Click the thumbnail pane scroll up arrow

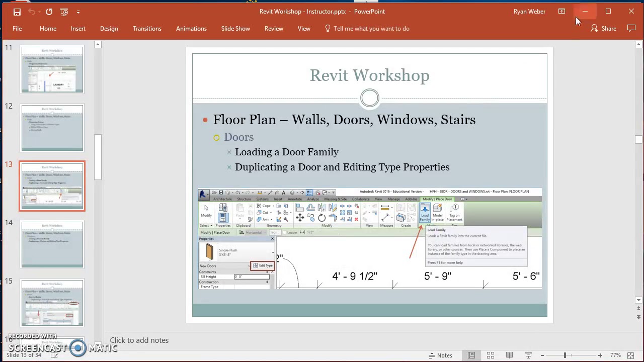pos(98,45)
